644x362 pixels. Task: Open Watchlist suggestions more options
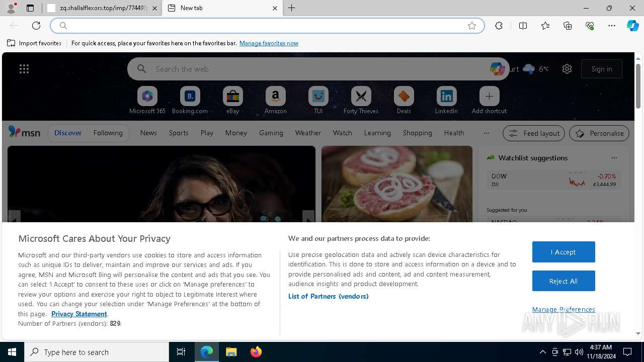point(614,158)
